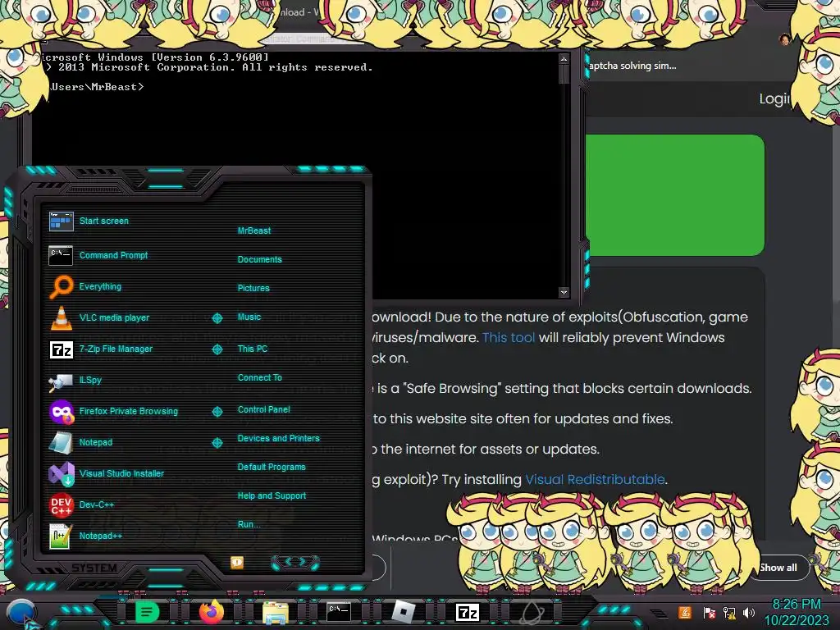Click the Command Prompt scrollbar down arrow
Viewport: 840px width, 630px height.
pyautogui.click(x=564, y=292)
